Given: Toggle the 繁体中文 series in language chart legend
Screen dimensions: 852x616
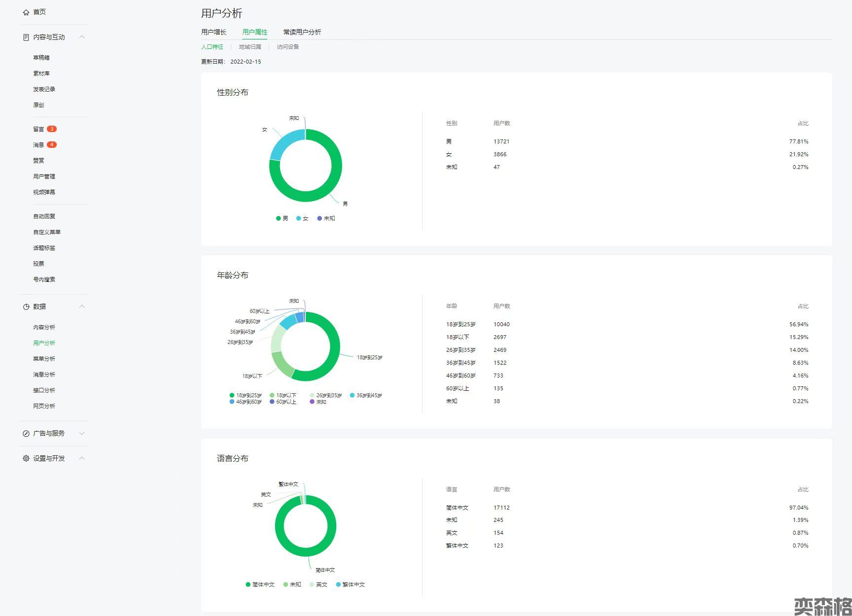Looking at the screenshot, I should (350, 584).
